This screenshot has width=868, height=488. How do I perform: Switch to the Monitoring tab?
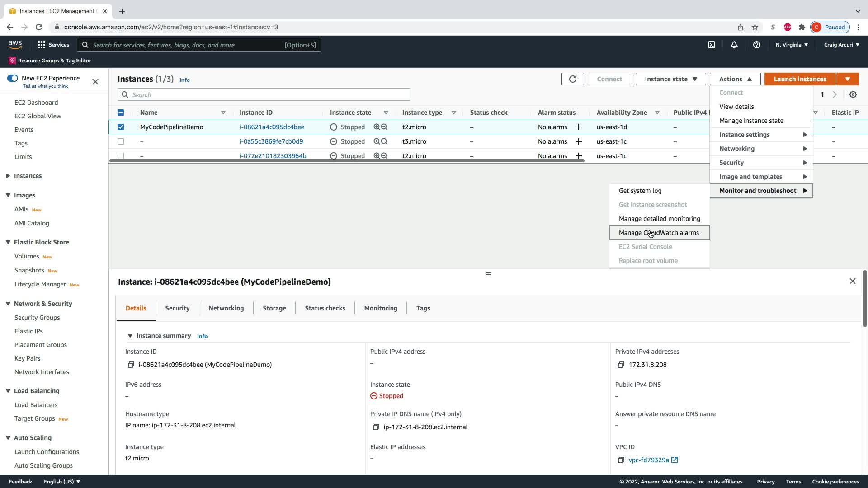click(x=381, y=308)
